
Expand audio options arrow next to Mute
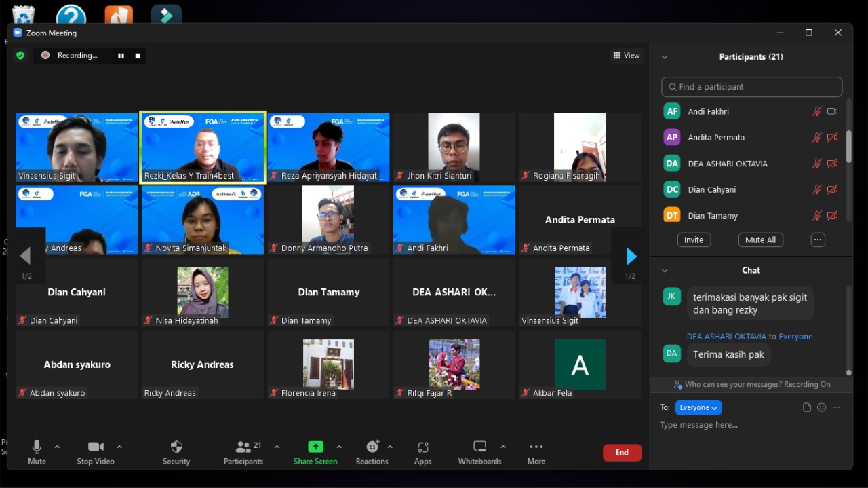pos(57,447)
